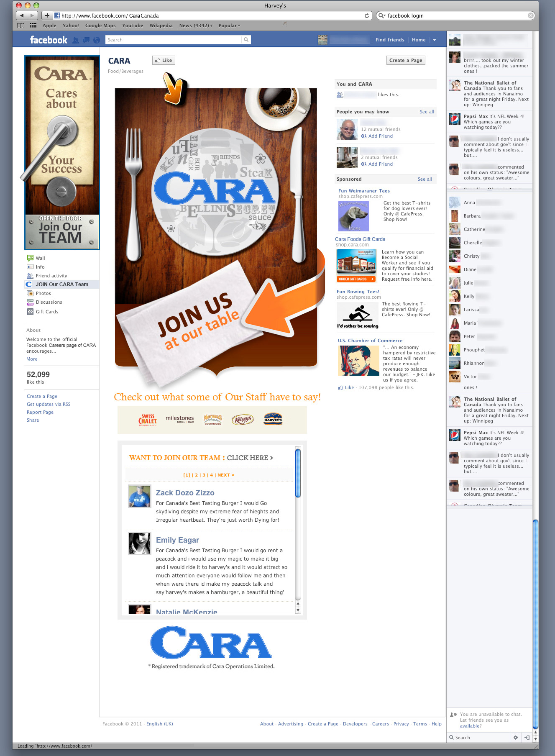The width and height of the screenshot is (555, 756).
Task: Click English (UK) language link
Action: [160, 724]
